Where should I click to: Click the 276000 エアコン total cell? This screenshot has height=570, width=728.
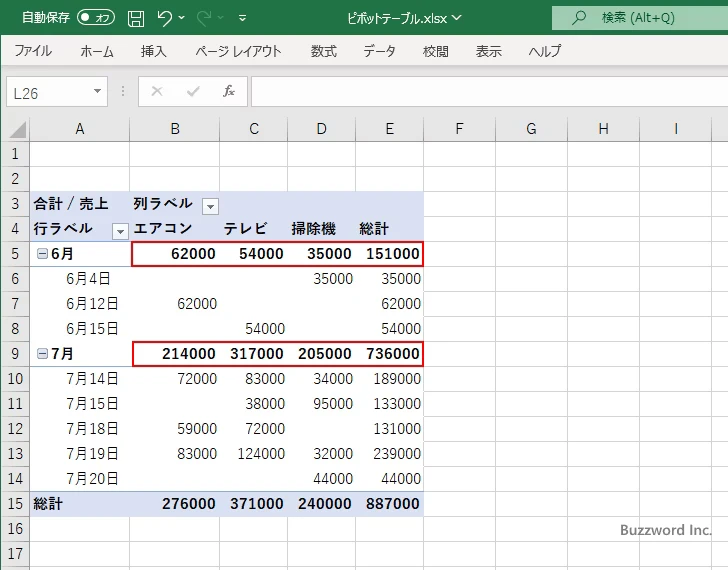pos(175,504)
